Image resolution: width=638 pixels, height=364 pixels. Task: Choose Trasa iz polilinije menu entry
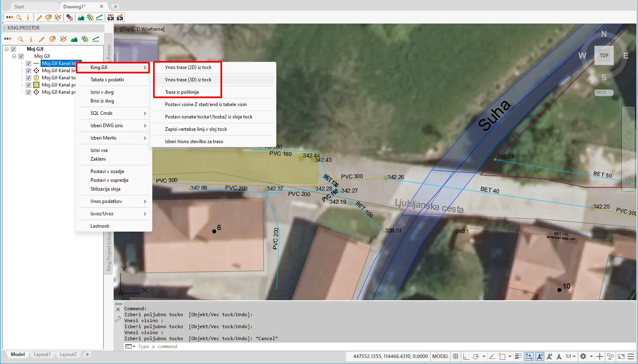182,92
